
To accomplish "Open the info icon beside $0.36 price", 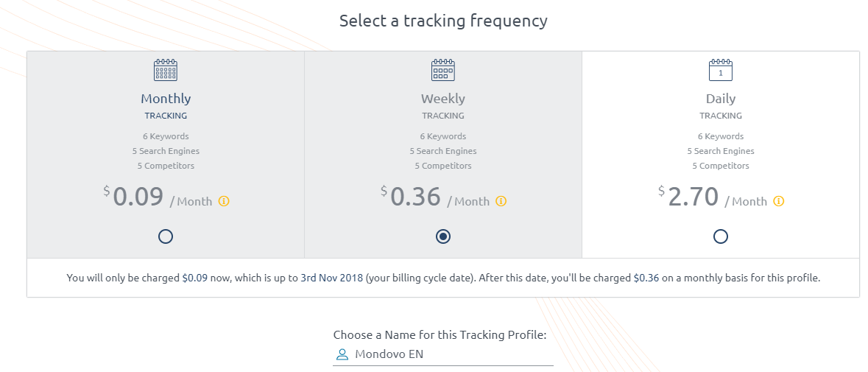I will 501,201.
